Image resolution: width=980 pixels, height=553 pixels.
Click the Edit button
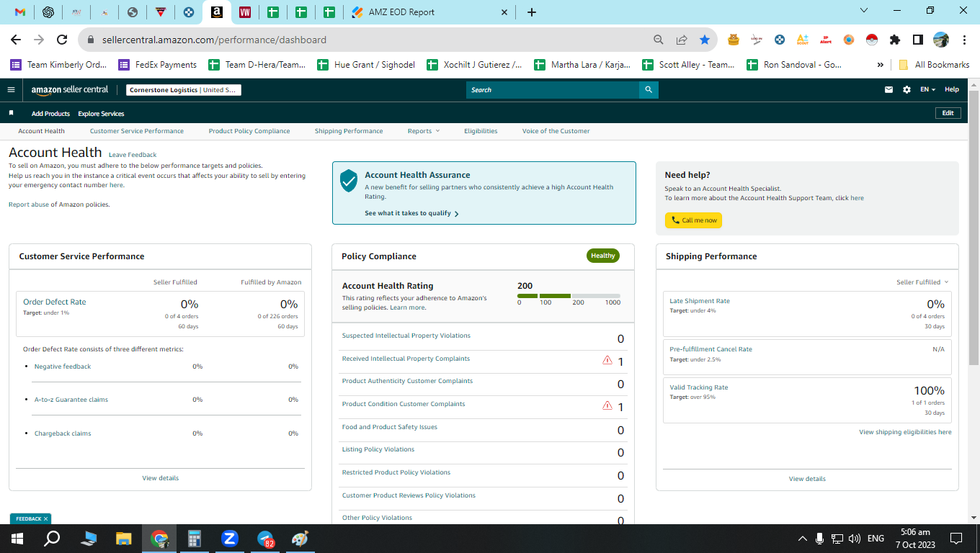[x=948, y=113]
